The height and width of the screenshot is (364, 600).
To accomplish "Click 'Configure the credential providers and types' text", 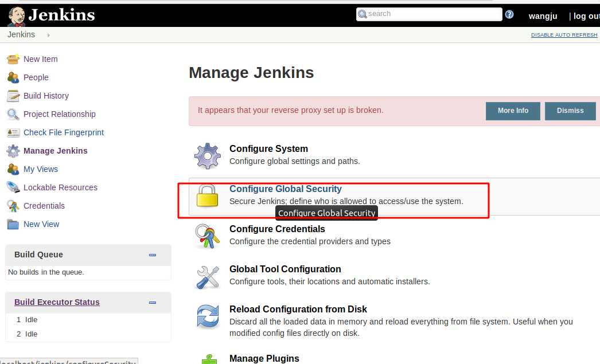I will (x=310, y=242).
